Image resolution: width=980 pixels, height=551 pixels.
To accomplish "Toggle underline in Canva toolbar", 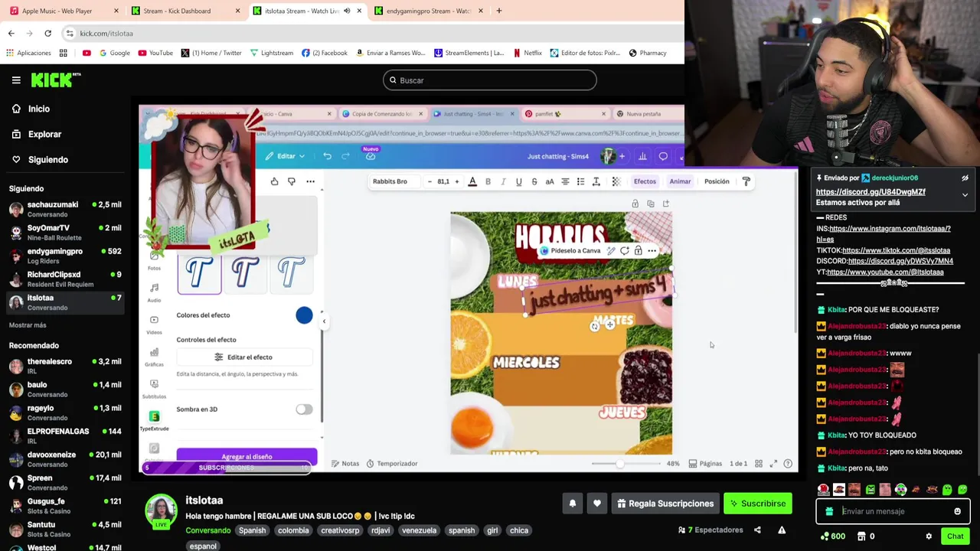I will click(518, 181).
